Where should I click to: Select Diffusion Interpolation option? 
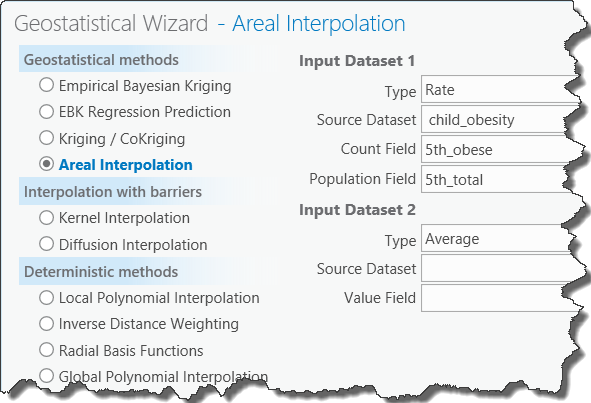point(46,244)
